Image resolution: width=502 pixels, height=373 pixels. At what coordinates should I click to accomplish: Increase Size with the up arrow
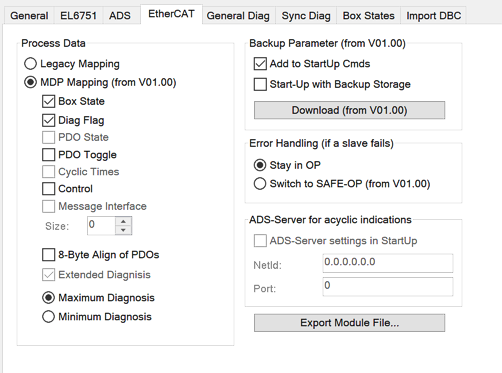tap(123, 221)
